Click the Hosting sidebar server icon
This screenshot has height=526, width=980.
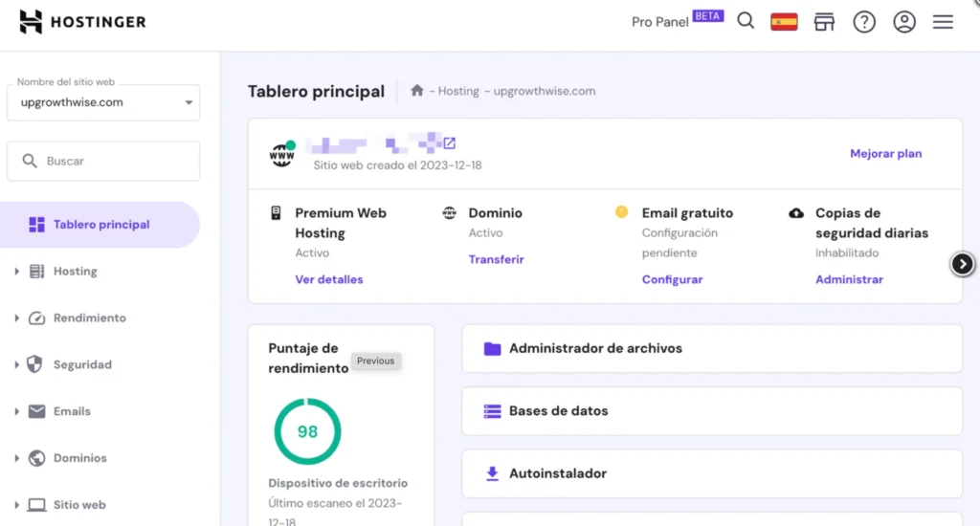click(37, 271)
